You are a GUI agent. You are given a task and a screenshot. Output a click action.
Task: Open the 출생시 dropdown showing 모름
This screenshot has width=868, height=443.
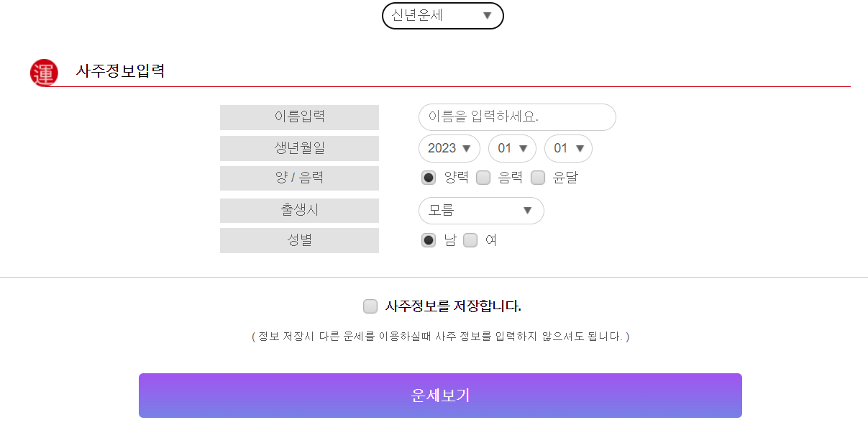tap(480, 210)
